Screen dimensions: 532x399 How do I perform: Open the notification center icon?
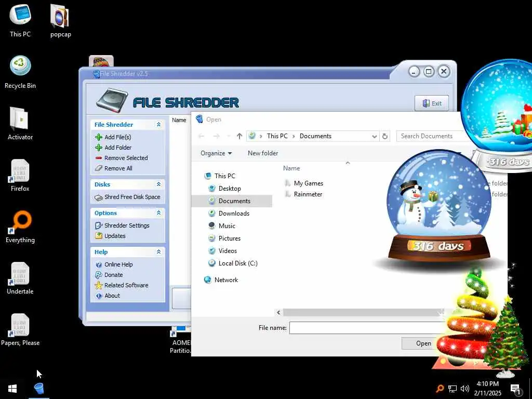[515, 389]
